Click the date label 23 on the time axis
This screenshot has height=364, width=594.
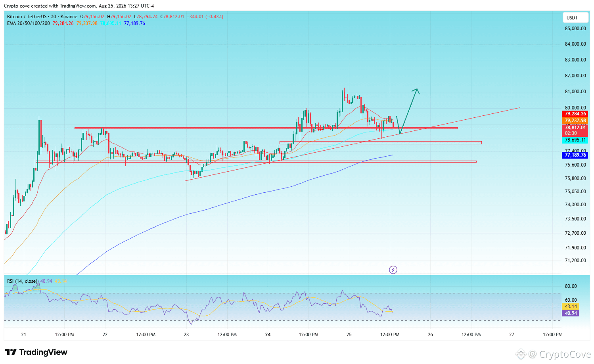186,335
